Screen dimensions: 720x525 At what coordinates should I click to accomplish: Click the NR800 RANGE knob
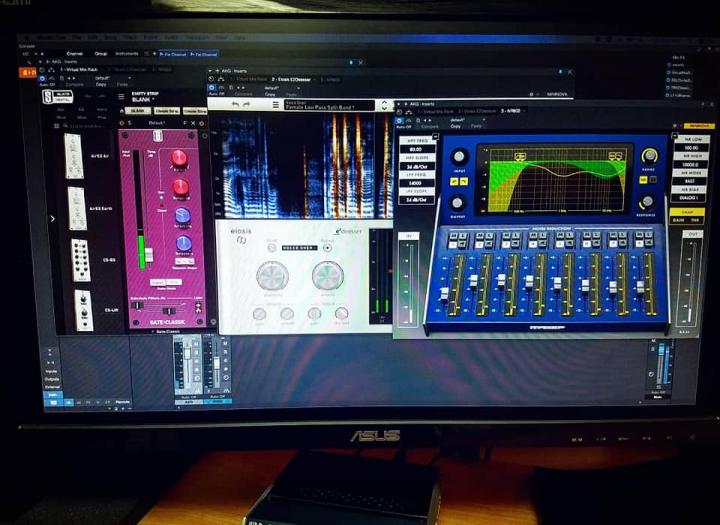648,156
